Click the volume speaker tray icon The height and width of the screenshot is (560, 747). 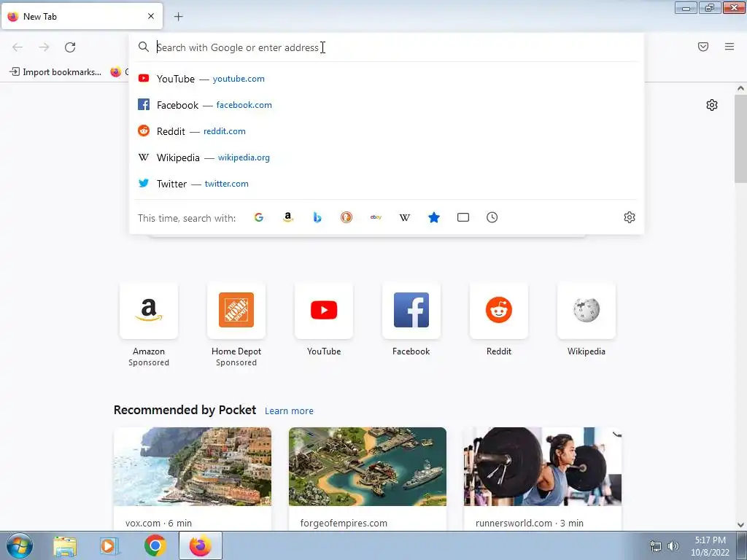(x=673, y=545)
